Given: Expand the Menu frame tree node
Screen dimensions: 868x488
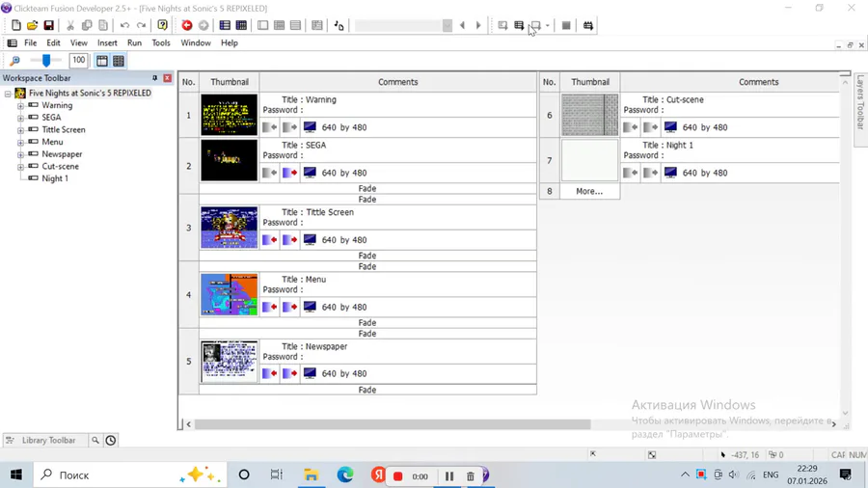Looking at the screenshot, I should (20, 142).
